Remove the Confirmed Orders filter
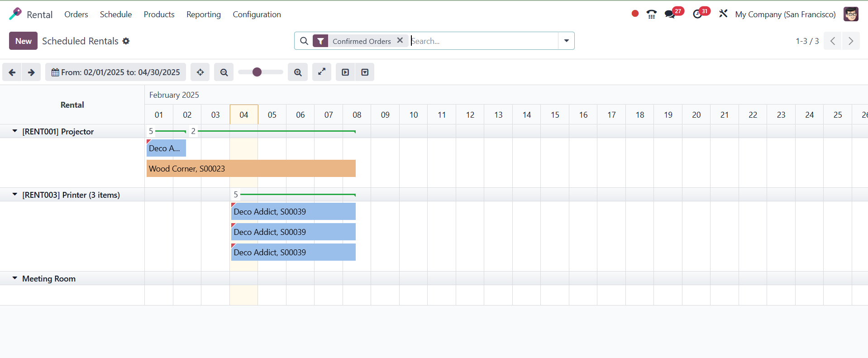This screenshot has width=868, height=358. coord(400,40)
